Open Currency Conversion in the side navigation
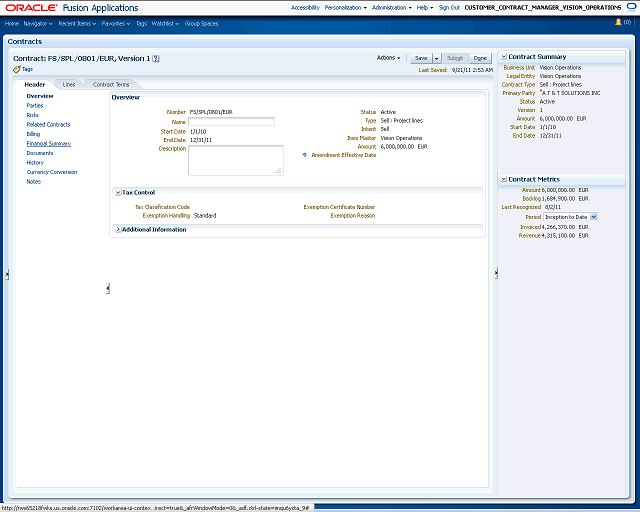Viewport: 640px width, 512px height. 52,172
